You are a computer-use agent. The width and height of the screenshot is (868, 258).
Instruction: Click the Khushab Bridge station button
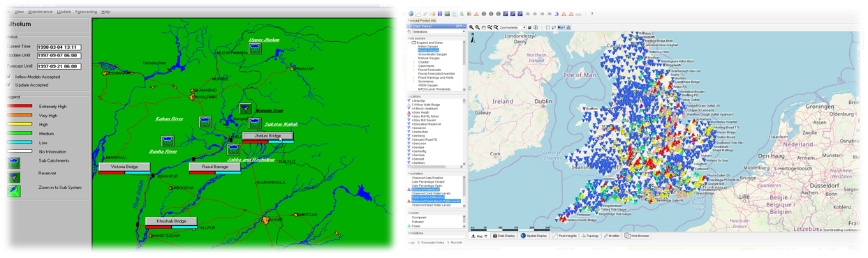(171, 221)
